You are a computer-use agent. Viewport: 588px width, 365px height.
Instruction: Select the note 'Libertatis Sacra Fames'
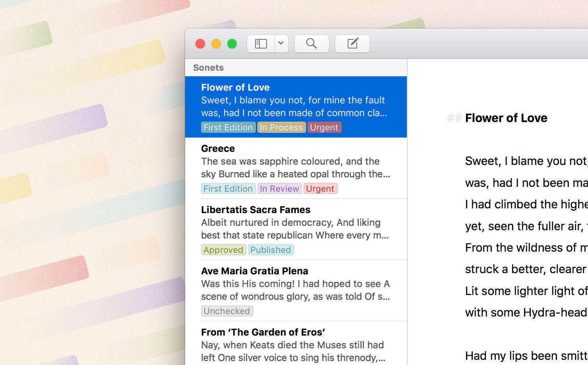coord(255,210)
